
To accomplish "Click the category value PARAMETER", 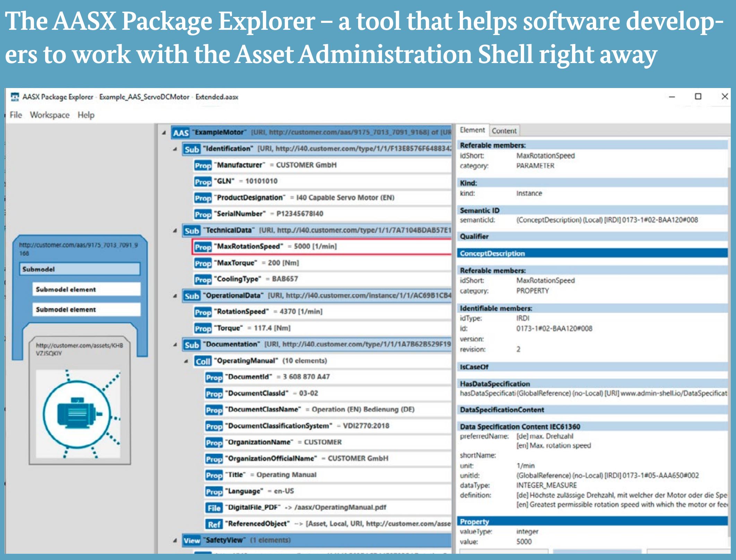I will tap(535, 166).
